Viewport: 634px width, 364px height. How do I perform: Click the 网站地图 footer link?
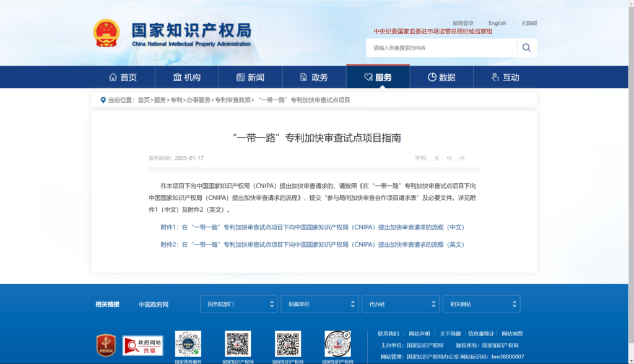pos(512,334)
